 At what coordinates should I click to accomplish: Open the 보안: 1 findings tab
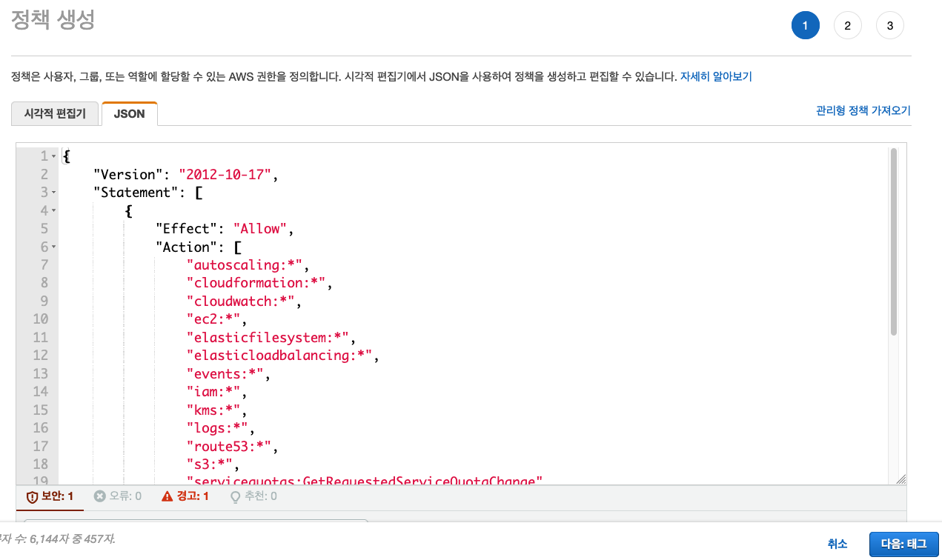coord(50,496)
